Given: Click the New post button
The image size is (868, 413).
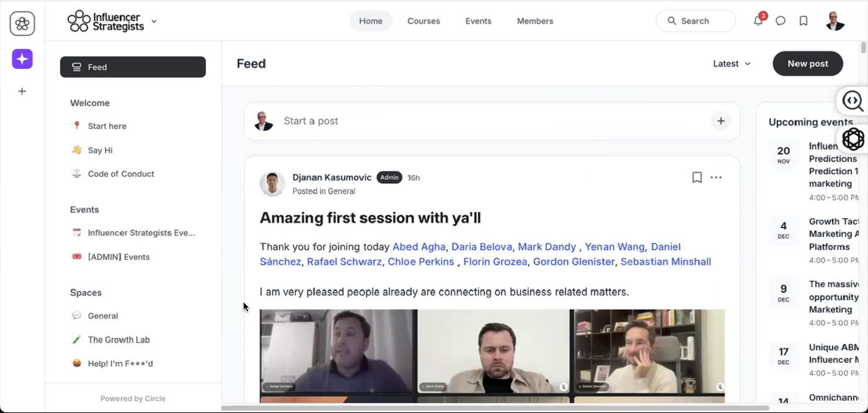Looking at the screenshot, I should point(808,64).
